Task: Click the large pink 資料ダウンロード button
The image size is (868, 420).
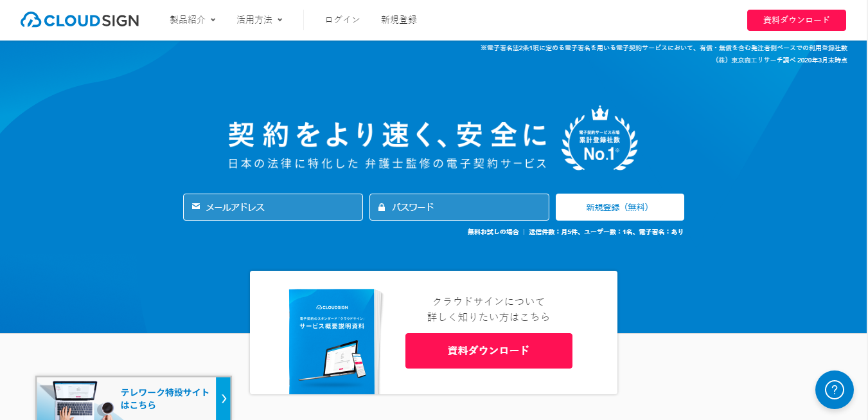Action: [489, 351]
